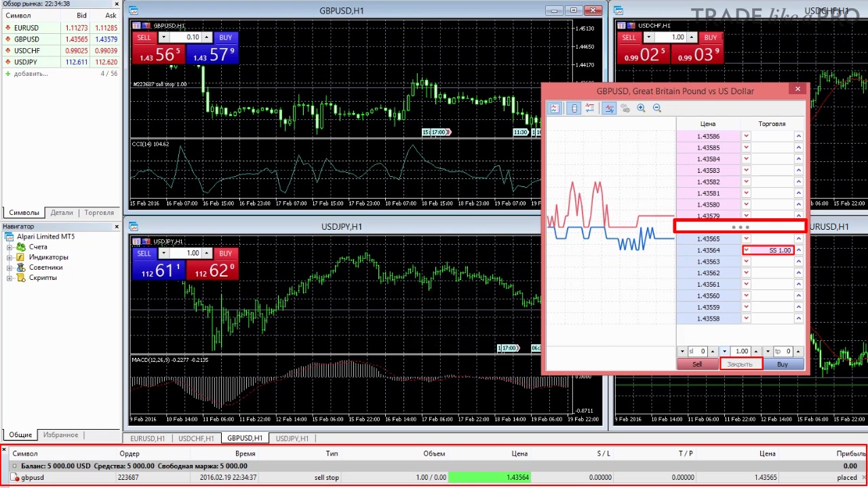Expand the Индикаторы tree node
The height and width of the screenshot is (488, 868).
(10, 258)
